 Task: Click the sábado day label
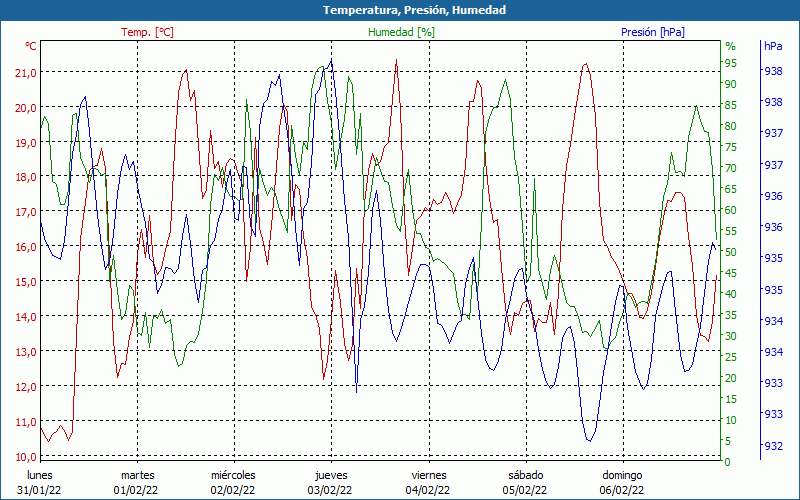pyautogui.click(x=526, y=475)
